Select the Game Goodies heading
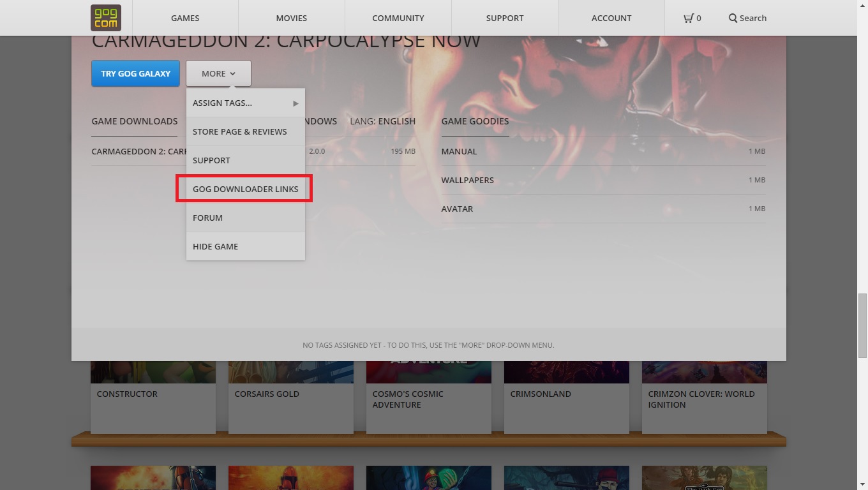868x490 pixels. pos(475,121)
